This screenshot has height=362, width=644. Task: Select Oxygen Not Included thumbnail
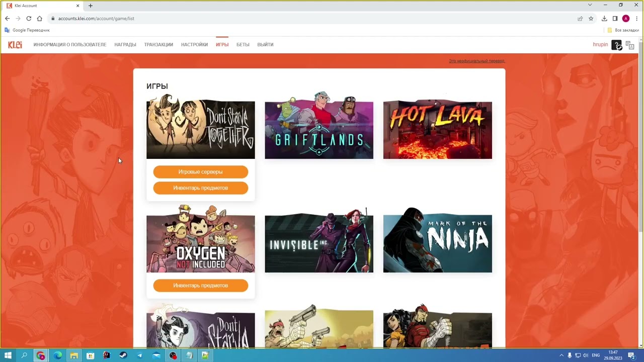click(x=200, y=239)
